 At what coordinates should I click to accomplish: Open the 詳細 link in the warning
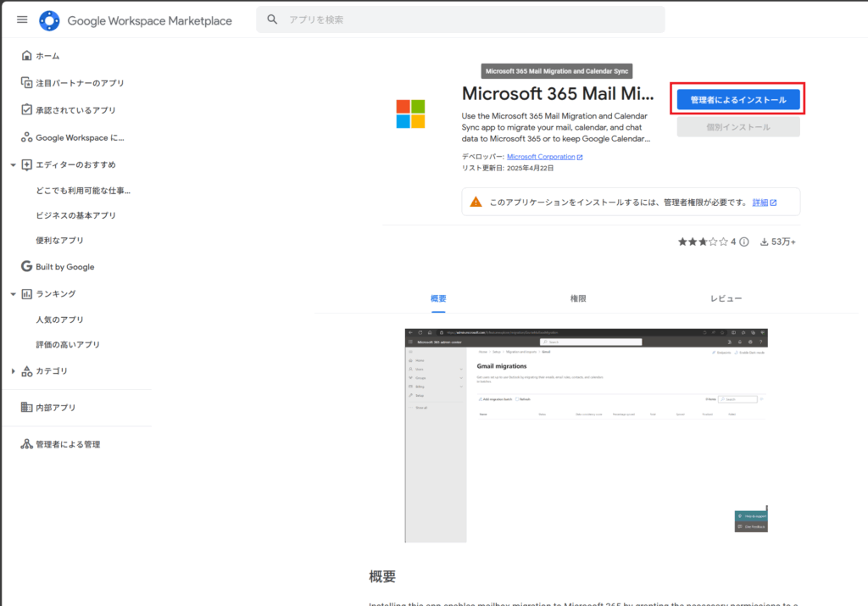pyautogui.click(x=760, y=203)
